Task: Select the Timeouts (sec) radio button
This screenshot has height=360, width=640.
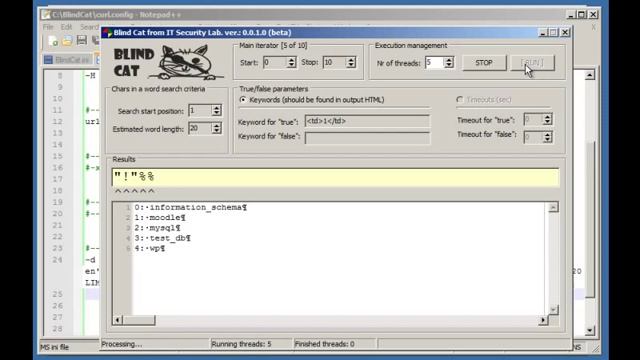Action: coord(460,100)
